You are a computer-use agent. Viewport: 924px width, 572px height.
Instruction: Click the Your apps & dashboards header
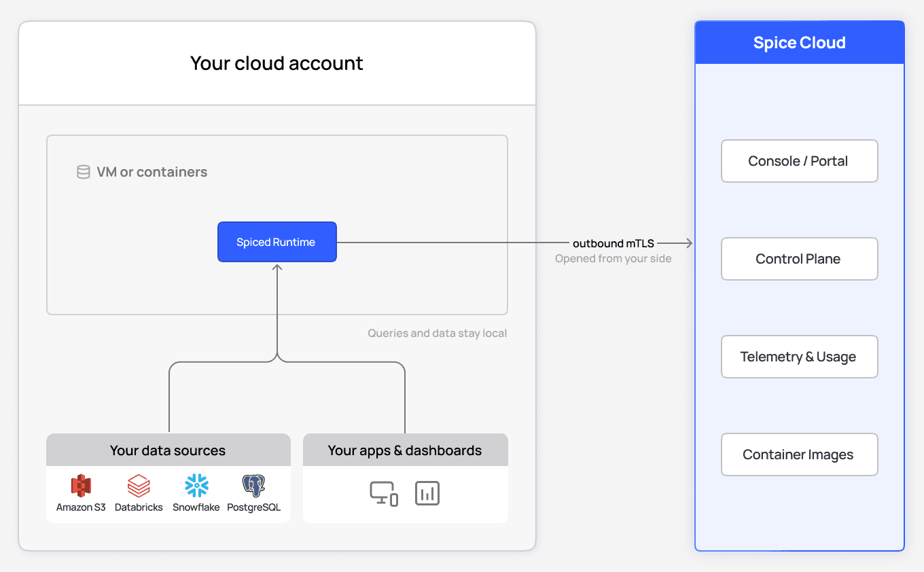[x=406, y=450]
